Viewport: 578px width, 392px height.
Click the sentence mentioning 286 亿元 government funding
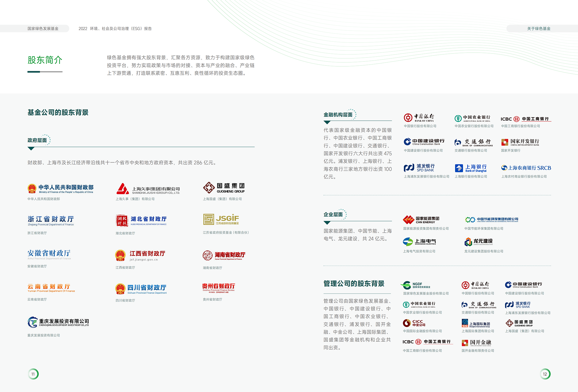pos(123,163)
